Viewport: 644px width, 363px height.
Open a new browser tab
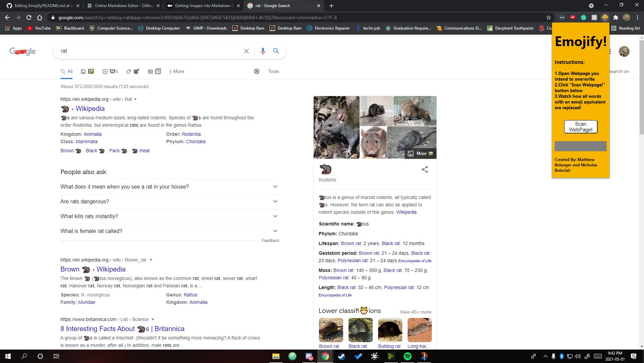[331, 6]
